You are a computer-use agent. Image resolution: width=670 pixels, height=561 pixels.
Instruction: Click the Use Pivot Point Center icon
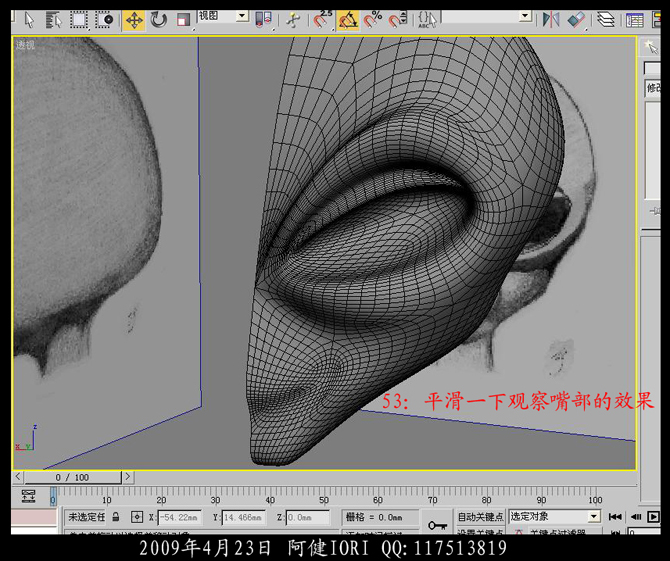click(263, 20)
